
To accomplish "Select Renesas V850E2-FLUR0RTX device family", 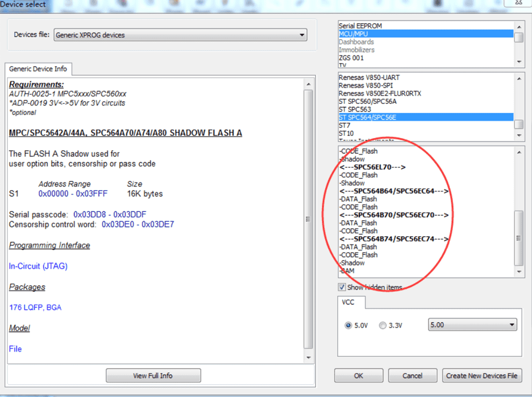I will [x=426, y=94].
